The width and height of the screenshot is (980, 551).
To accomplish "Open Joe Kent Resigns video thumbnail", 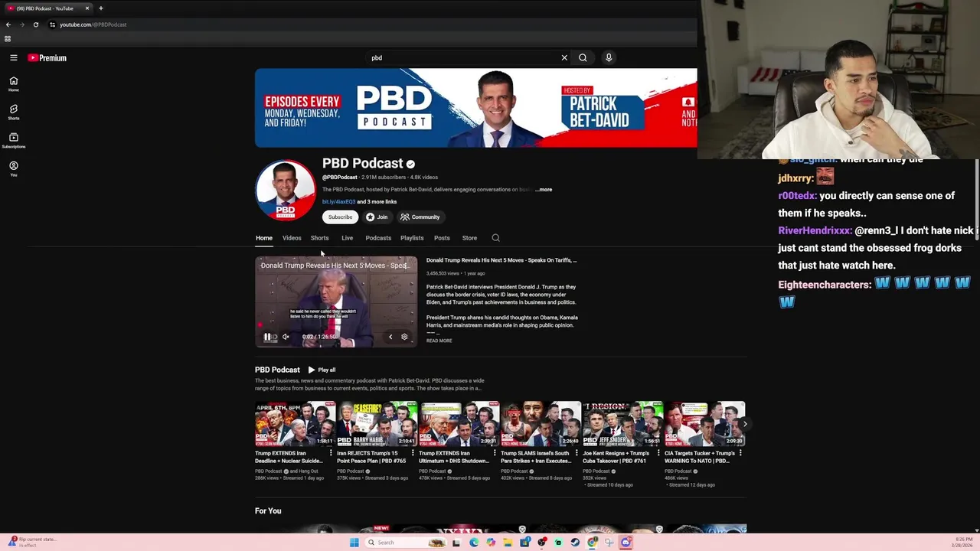I will [x=623, y=424].
